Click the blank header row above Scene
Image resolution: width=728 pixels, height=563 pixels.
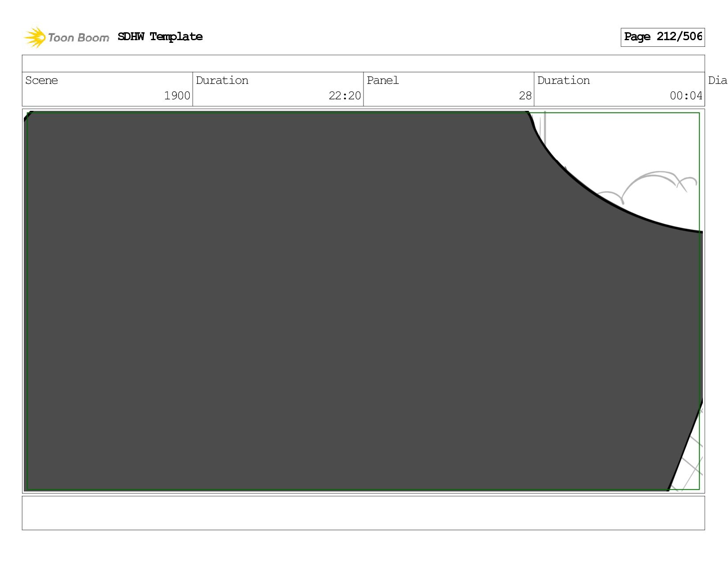coord(363,64)
